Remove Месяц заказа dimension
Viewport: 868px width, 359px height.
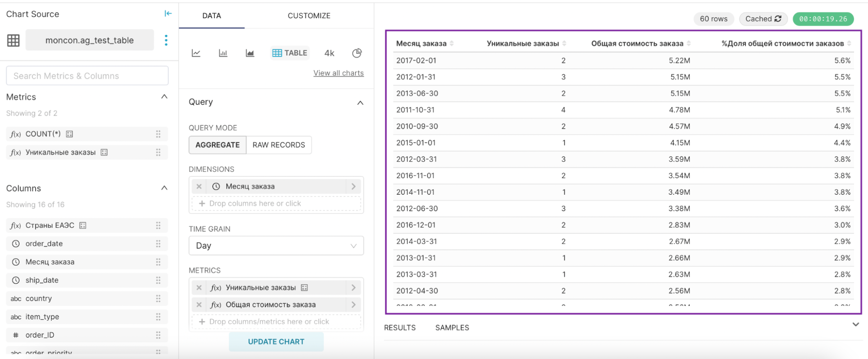[199, 186]
